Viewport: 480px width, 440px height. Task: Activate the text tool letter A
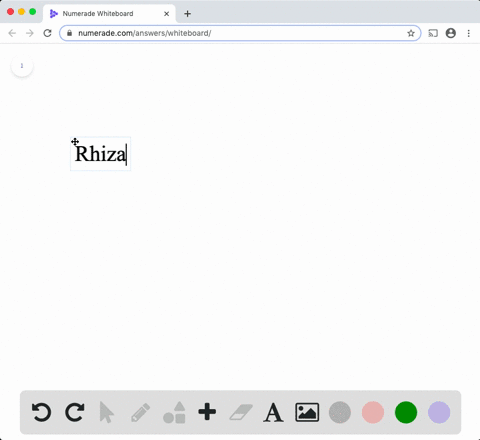273,412
